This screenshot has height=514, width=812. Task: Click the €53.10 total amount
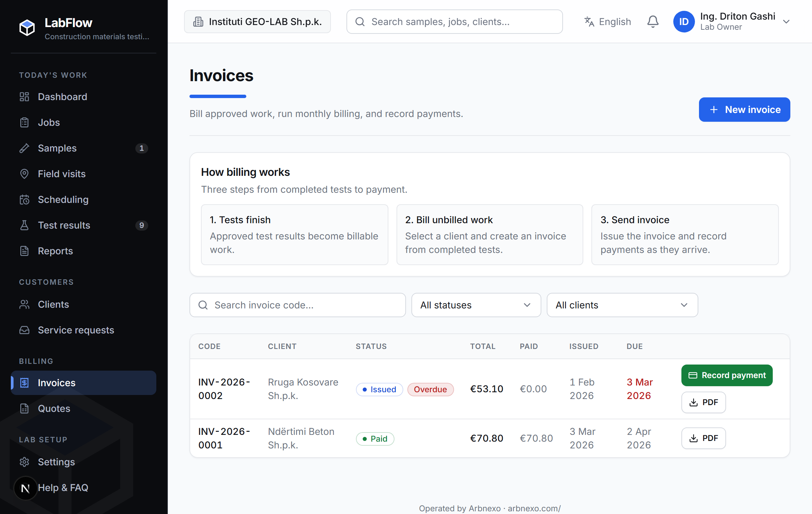[x=487, y=389]
